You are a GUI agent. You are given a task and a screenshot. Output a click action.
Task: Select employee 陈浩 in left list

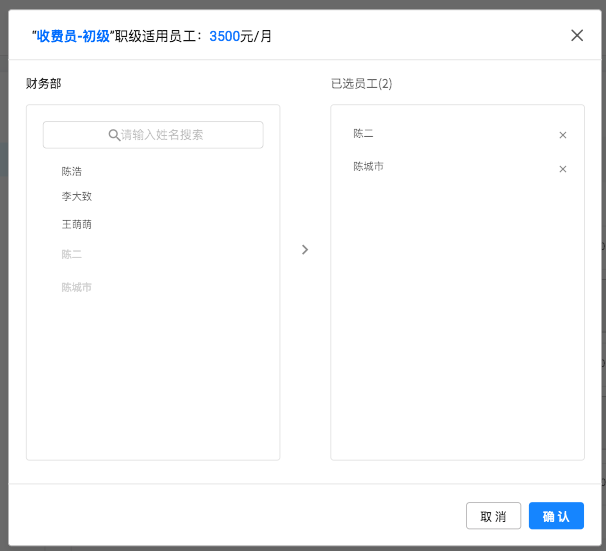71,171
